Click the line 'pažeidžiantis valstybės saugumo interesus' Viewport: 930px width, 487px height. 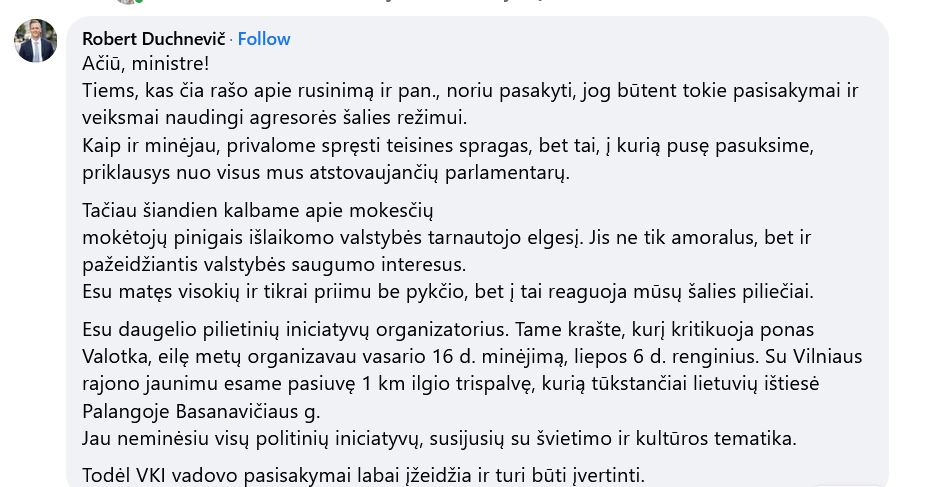[x=274, y=265]
